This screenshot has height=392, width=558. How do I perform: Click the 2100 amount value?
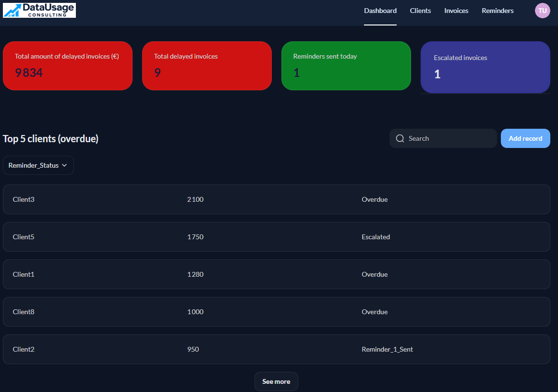(195, 199)
